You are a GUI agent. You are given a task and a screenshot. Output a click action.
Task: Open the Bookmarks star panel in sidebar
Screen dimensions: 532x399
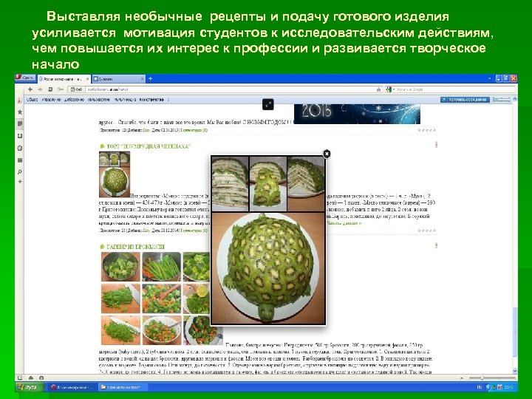(x=20, y=112)
